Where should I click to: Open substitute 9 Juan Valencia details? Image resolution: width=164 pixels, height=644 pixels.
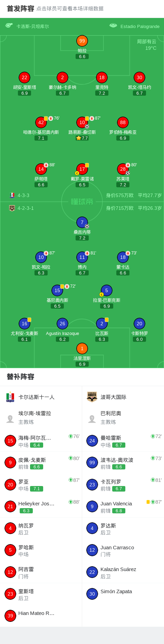click(123, 506)
